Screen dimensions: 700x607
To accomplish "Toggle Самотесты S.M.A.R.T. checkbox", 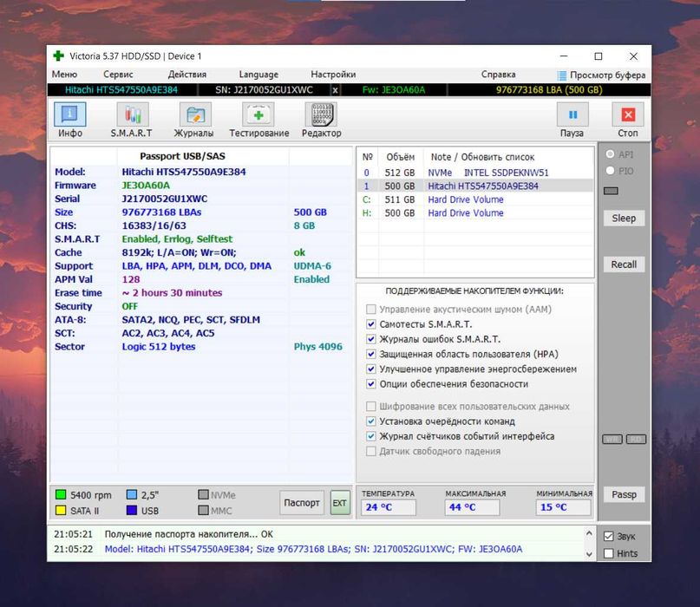I will click(370, 324).
